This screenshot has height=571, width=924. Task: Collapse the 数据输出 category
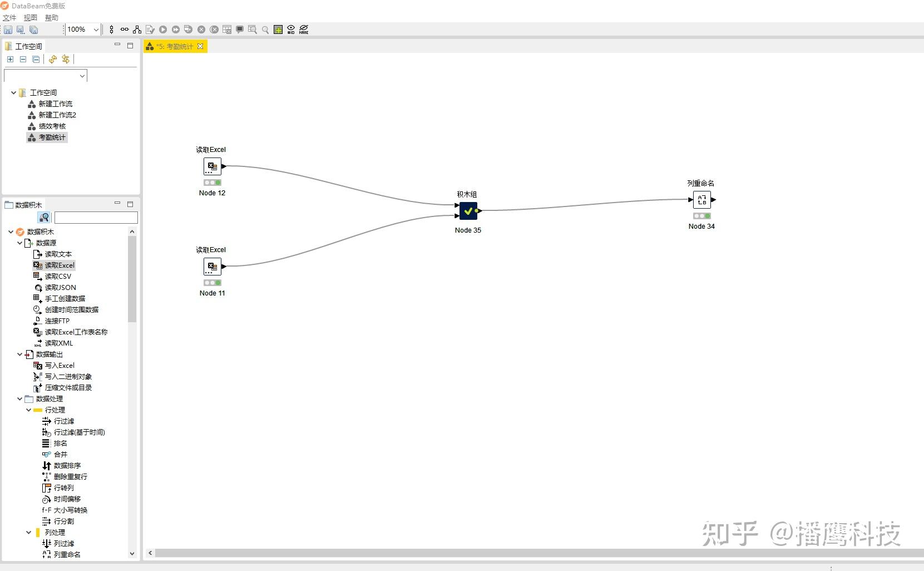click(x=20, y=355)
